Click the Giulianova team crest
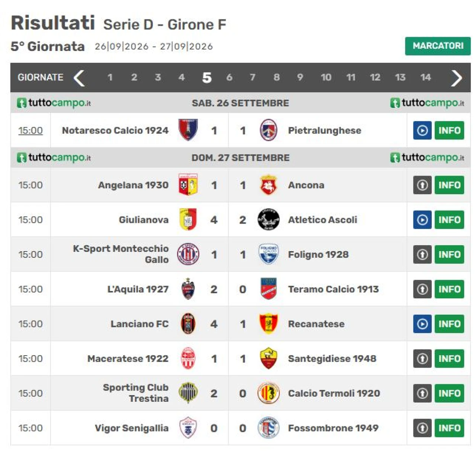This screenshot has height=452, width=476. click(188, 219)
